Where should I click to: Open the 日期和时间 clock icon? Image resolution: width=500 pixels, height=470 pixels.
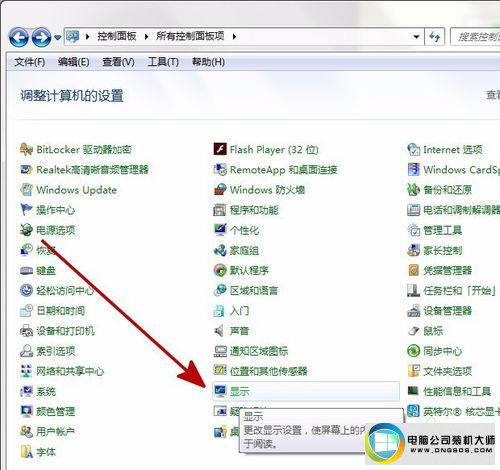(26, 311)
